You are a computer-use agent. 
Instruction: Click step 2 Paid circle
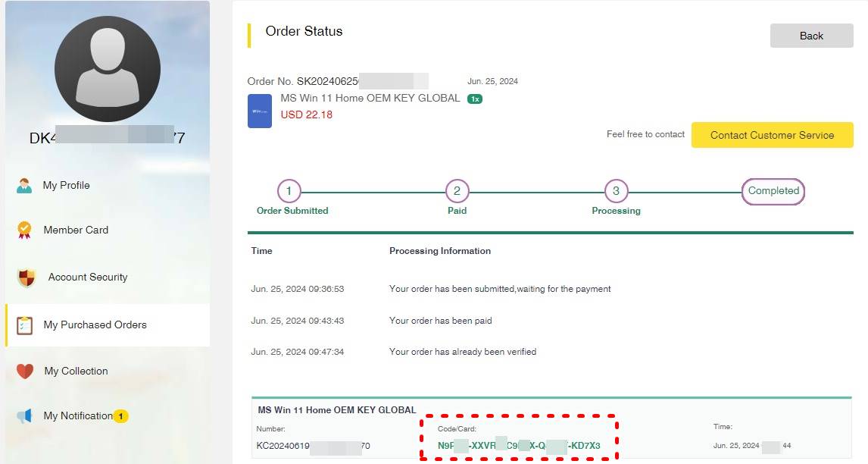click(x=457, y=191)
